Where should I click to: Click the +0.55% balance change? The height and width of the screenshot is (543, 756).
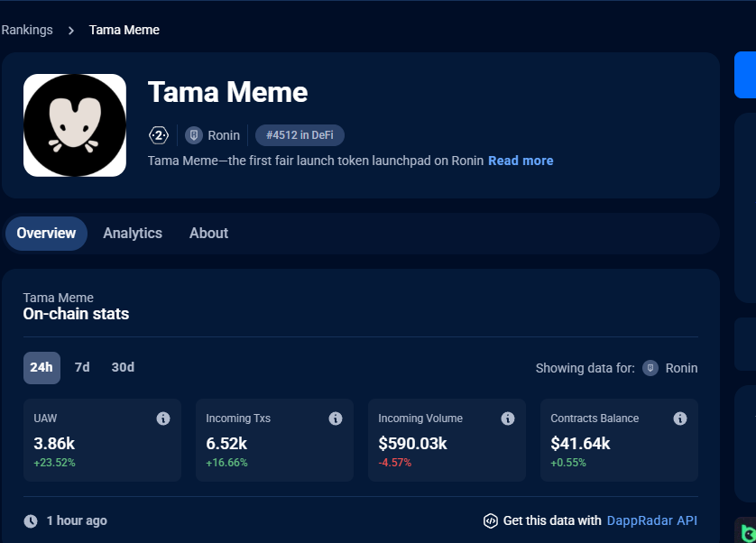click(x=568, y=463)
